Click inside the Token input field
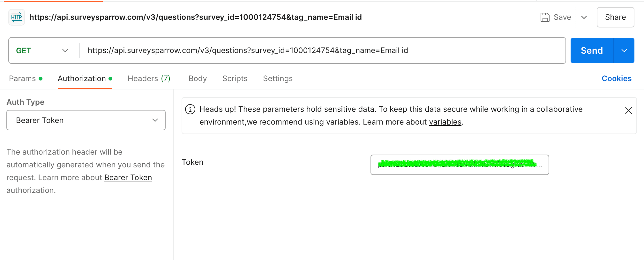The image size is (644, 260). point(459,165)
